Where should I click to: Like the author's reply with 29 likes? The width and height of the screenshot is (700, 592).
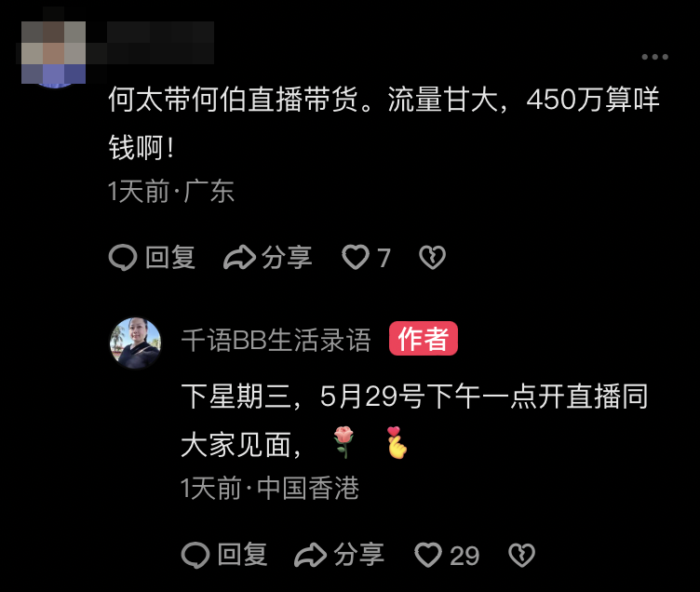(x=428, y=555)
